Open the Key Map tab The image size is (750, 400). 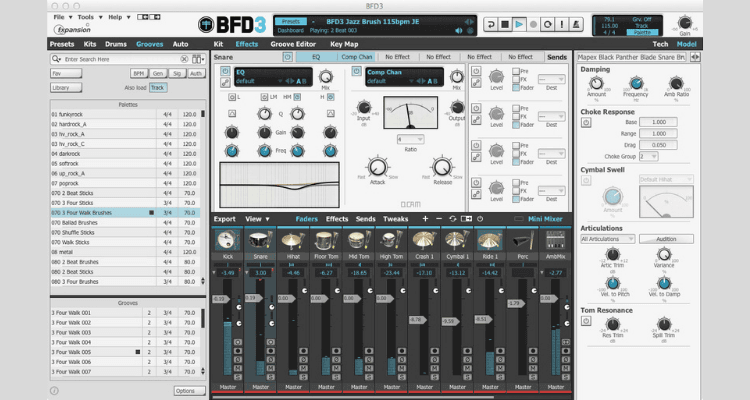pos(344,44)
